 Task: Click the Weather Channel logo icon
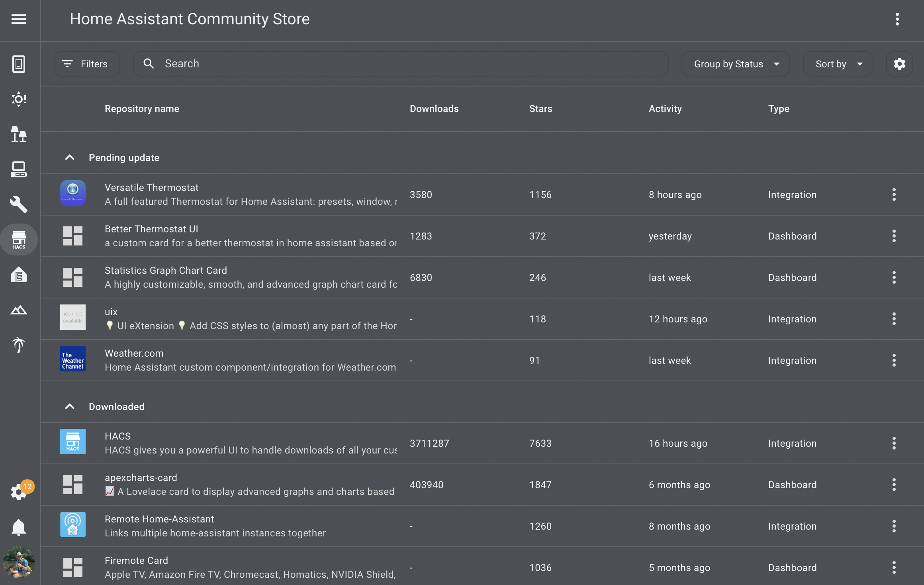tap(73, 359)
